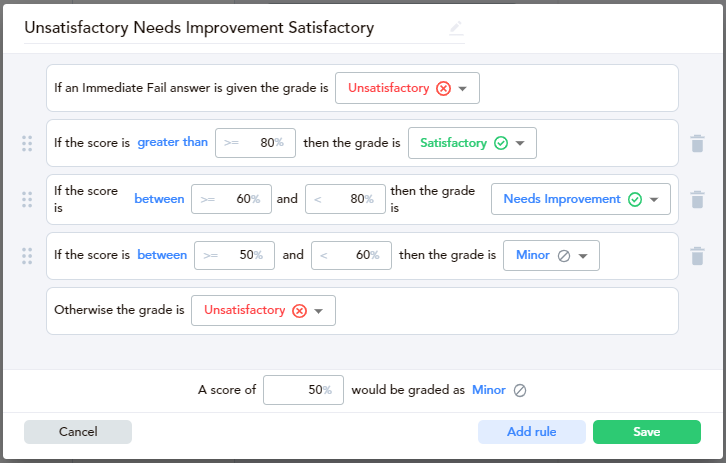The width and height of the screenshot is (726, 463).
Task: Change the 'greater than' condition type
Action: point(173,142)
